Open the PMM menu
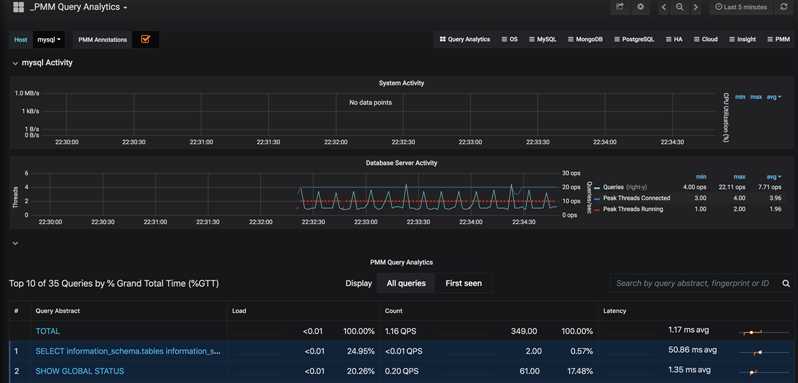This screenshot has width=798, height=383. [x=779, y=39]
